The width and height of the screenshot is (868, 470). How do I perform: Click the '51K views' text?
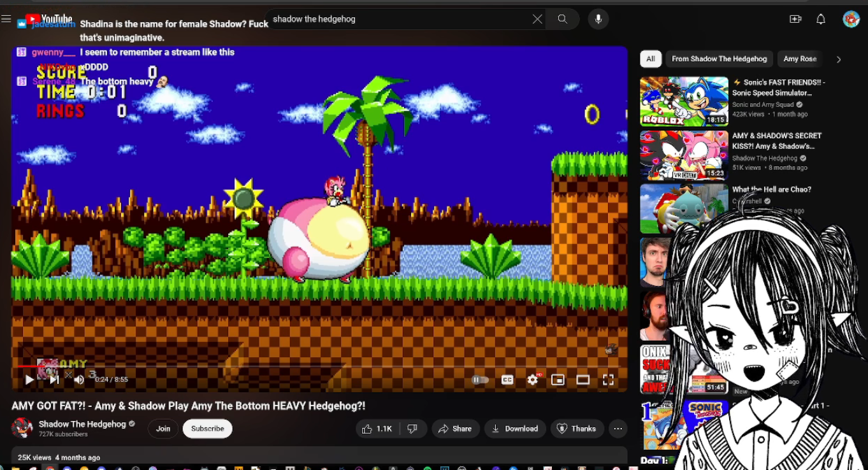point(747,168)
